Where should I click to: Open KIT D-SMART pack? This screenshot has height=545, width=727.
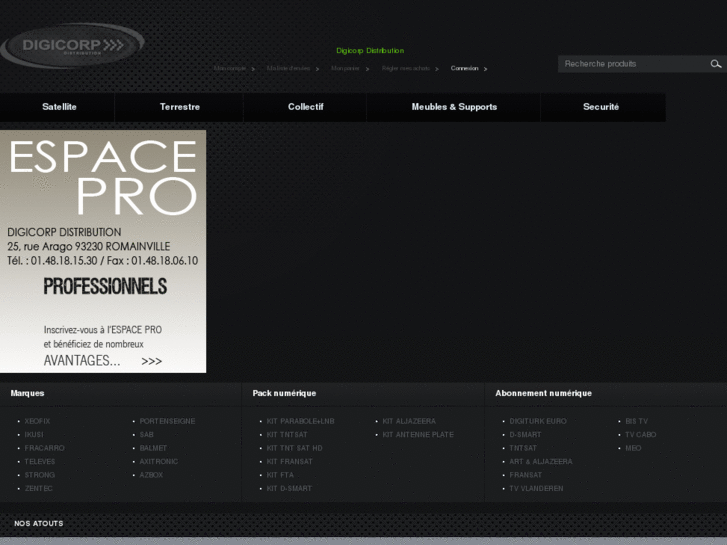pyautogui.click(x=289, y=488)
